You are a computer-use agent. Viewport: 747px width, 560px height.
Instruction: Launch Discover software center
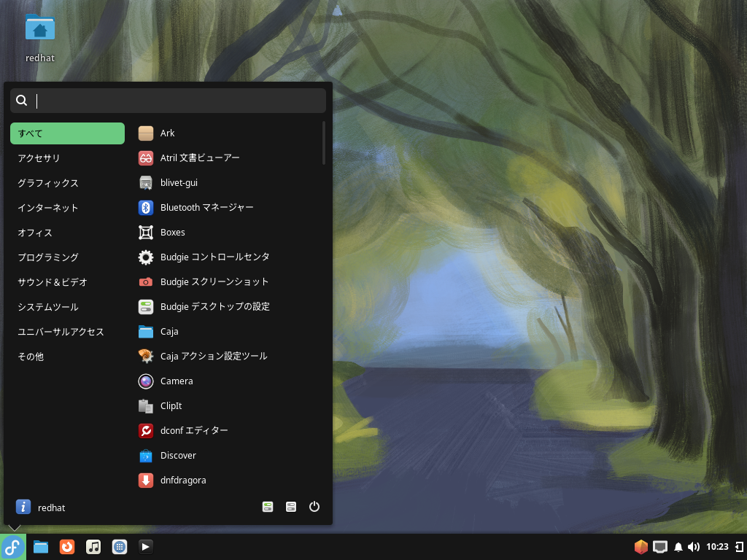(x=228, y=455)
